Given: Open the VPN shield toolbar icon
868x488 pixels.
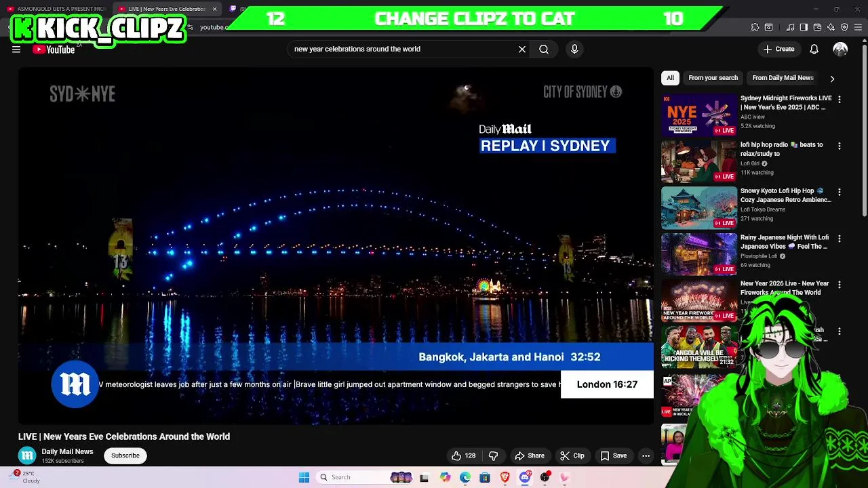Looking at the screenshot, I should [844, 27].
